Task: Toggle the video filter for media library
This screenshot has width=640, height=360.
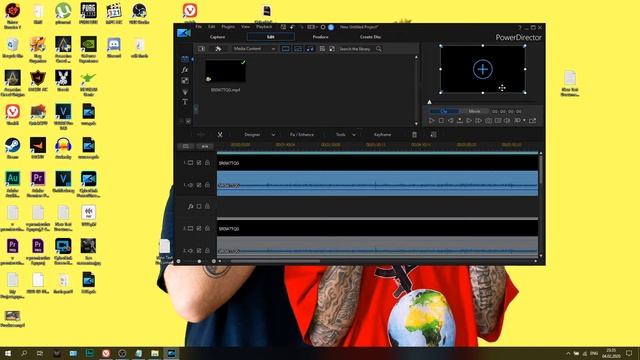Action: (286, 49)
